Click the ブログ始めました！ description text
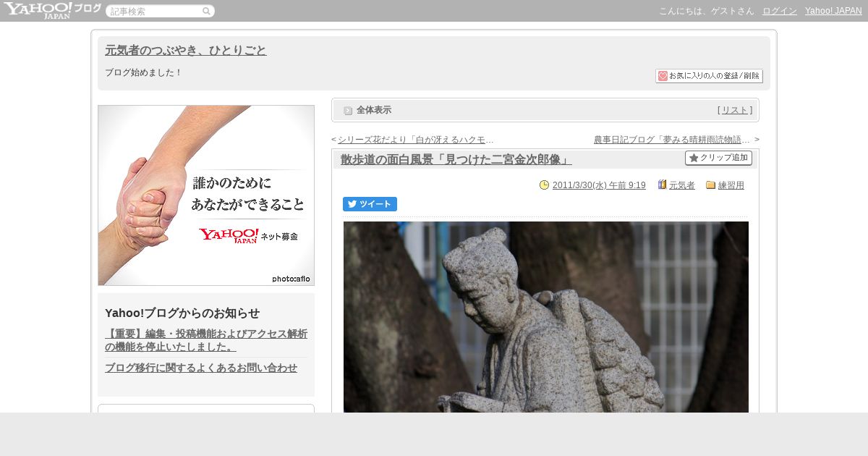 click(x=144, y=72)
